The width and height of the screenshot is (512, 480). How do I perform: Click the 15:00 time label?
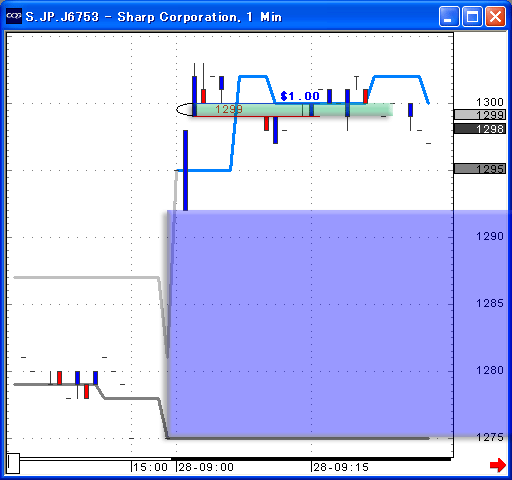coord(151,467)
